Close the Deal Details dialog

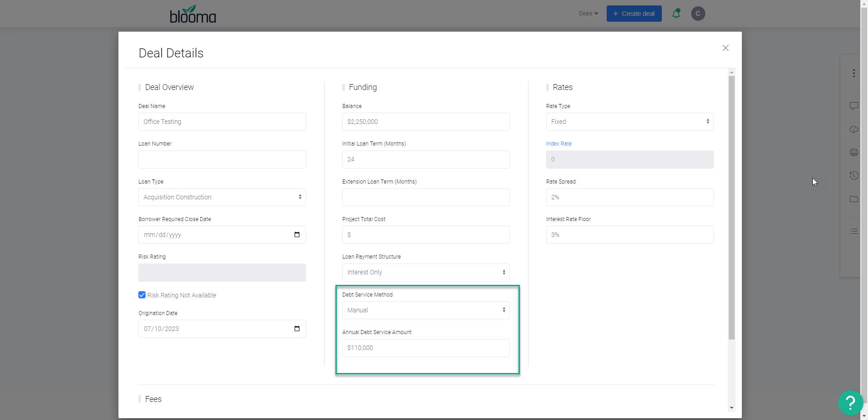726,48
